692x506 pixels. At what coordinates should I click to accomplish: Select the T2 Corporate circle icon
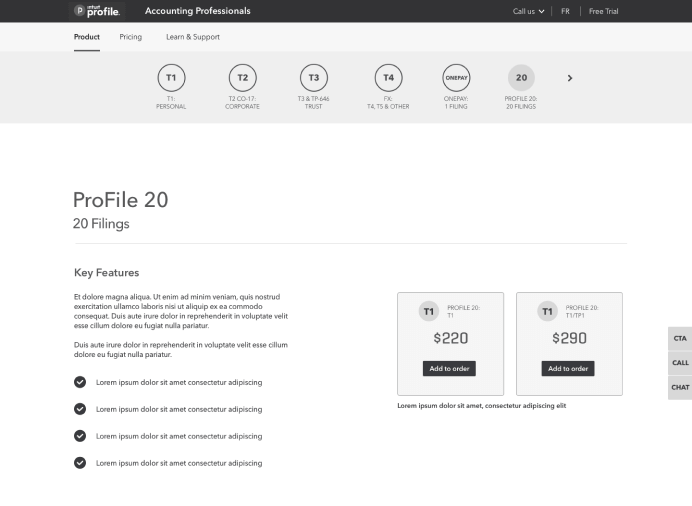pyautogui.click(x=243, y=78)
